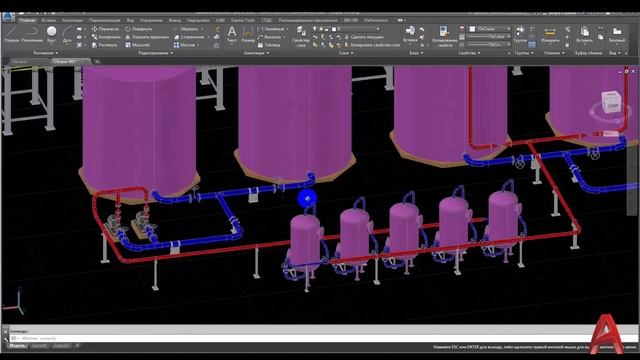Click the Измерить measure tool
This screenshot has height=360, width=640.
point(550,34)
